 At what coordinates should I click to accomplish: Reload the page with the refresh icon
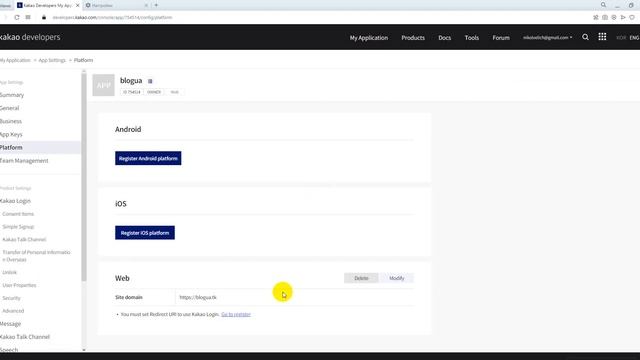pos(17,17)
